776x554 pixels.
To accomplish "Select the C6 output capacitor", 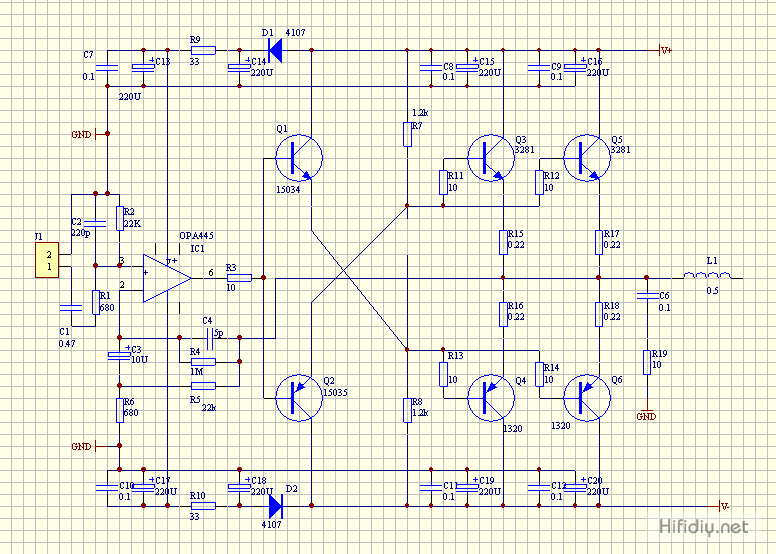I will (647, 296).
